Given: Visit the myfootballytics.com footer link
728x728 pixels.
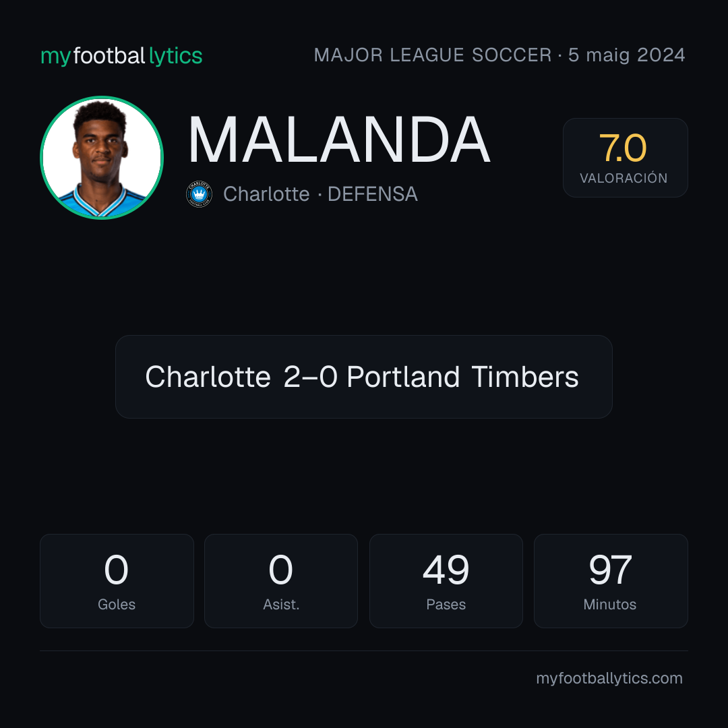Looking at the screenshot, I should coord(609,678).
